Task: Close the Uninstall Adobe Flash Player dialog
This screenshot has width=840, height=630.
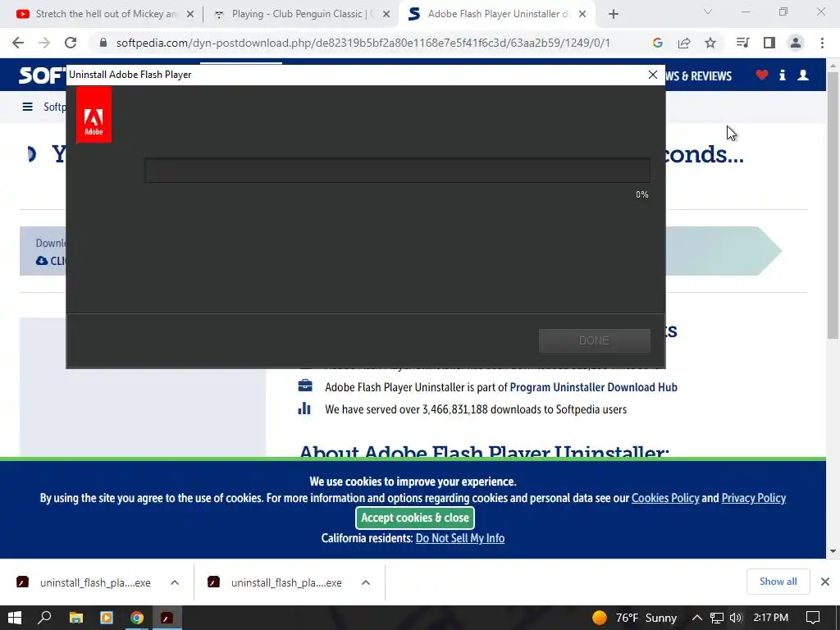Action: point(652,75)
